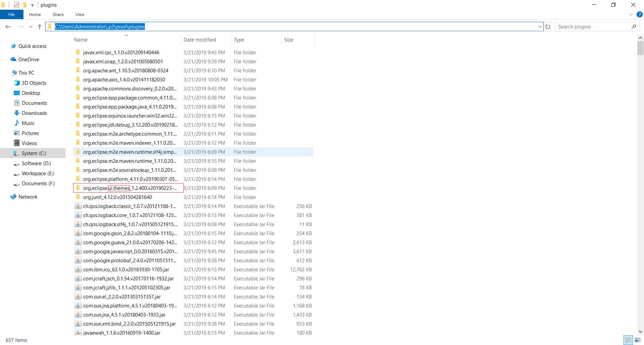Open Desktop in the navigation pane

coord(31,93)
